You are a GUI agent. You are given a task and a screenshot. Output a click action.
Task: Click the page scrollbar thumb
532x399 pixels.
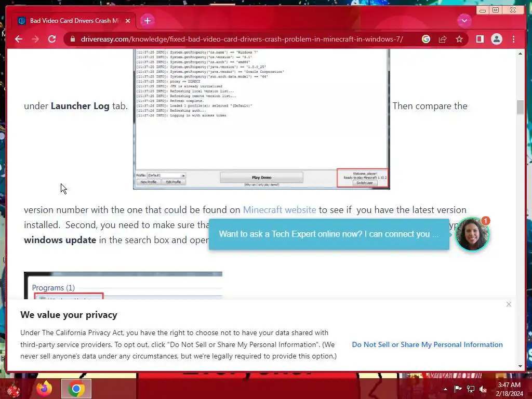click(x=520, y=107)
